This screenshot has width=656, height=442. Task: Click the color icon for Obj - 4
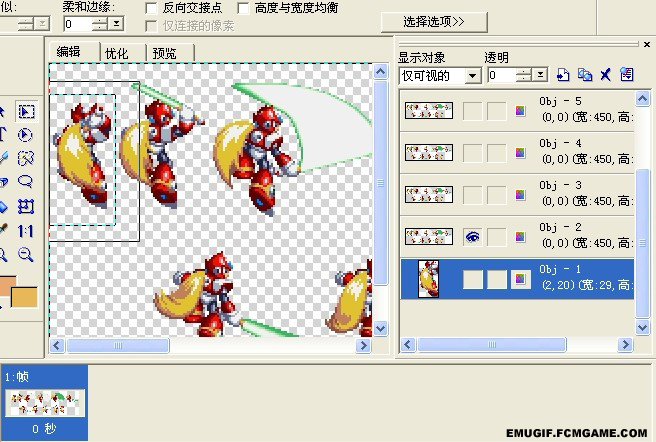tap(520, 153)
